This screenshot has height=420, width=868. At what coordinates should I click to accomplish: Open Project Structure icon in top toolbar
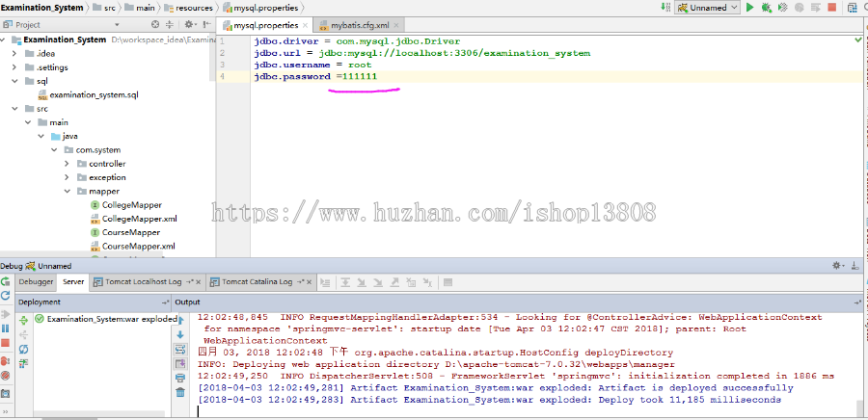(x=853, y=7)
